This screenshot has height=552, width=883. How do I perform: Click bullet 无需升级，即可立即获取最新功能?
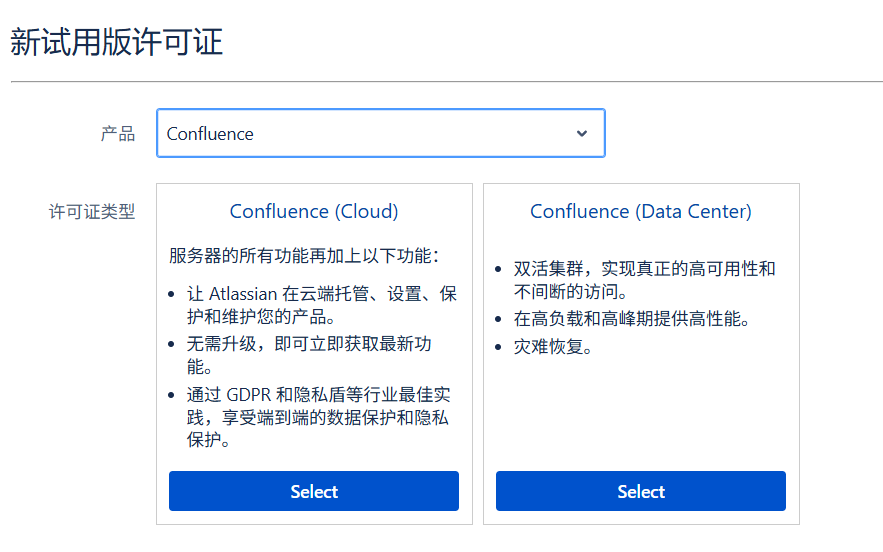tap(309, 355)
